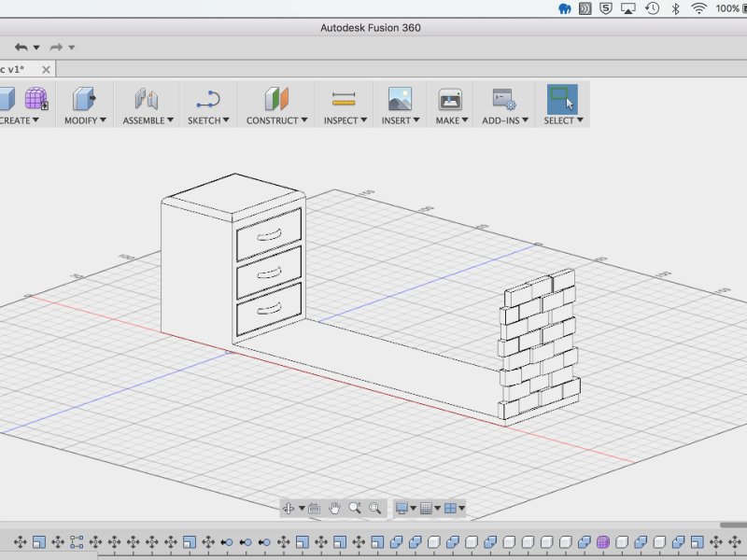Click the Look At navigation icon
Image resolution: width=747 pixels, height=560 pixels.
click(315, 508)
